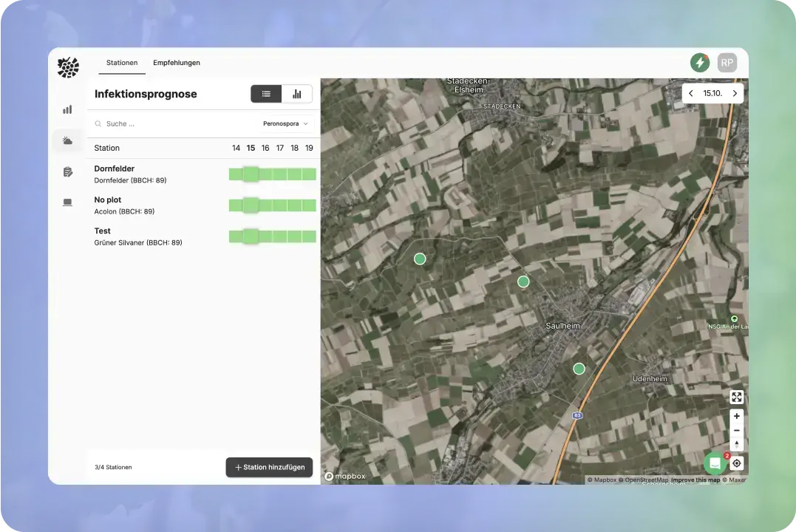Expand the Peronospora disease dropdown

(x=285, y=124)
